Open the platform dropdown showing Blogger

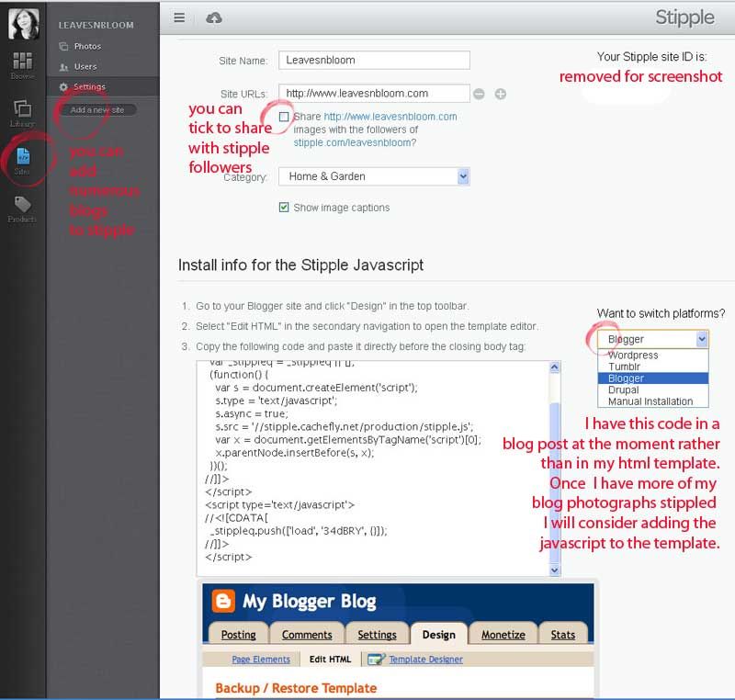pyautogui.click(x=653, y=339)
